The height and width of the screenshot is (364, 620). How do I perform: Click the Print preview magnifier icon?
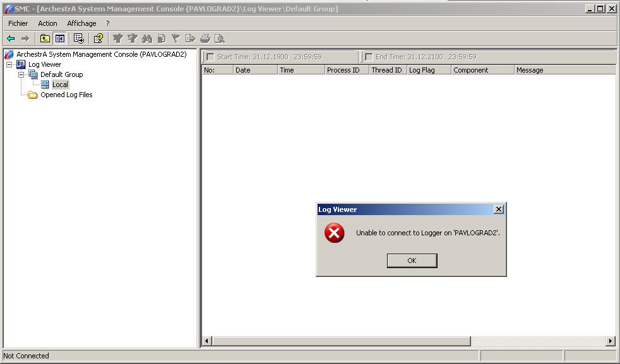click(x=220, y=38)
